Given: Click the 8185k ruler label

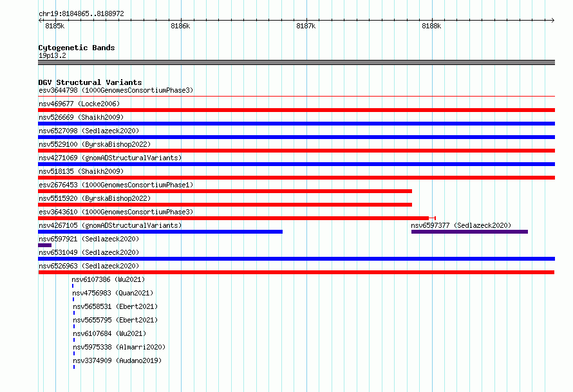Looking at the screenshot, I should pos(55,26).
